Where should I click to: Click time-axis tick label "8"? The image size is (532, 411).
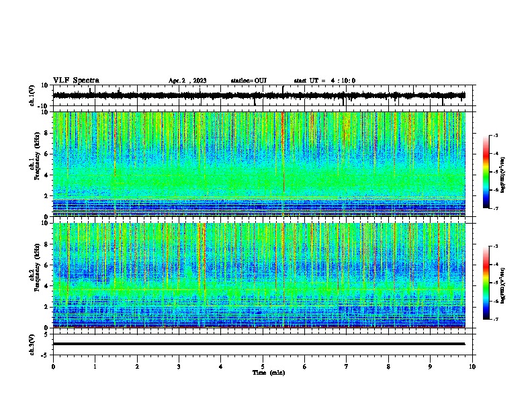[x=388, y=367]
